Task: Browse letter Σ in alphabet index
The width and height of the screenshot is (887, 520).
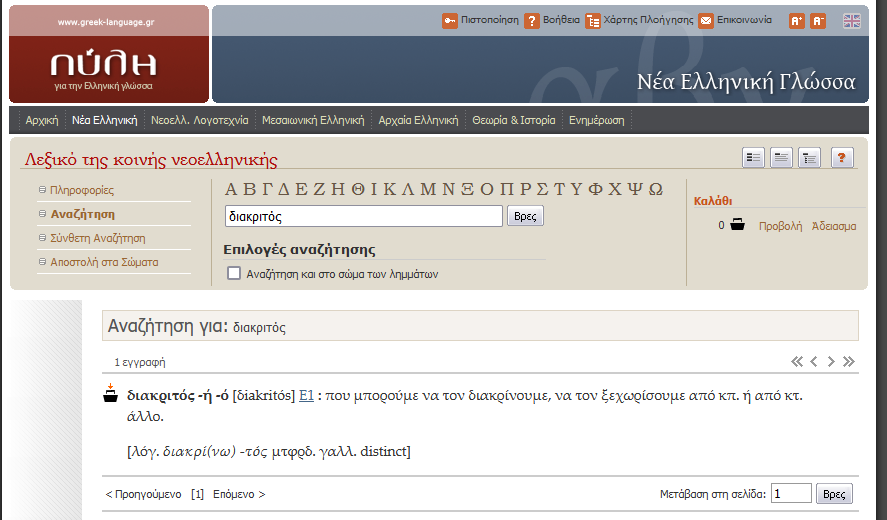Action: 542,189
